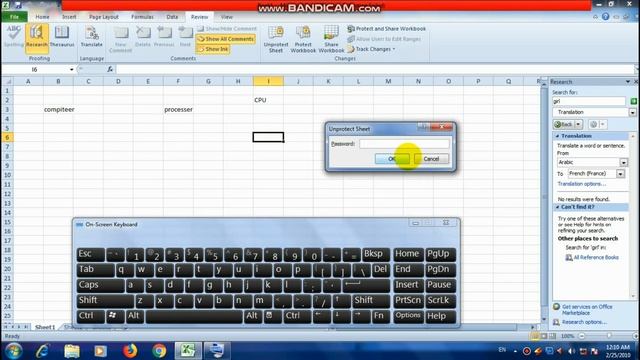Open Get services on Office Marketplace
This screenshot has width=640, height=360.
click(587, 310)
